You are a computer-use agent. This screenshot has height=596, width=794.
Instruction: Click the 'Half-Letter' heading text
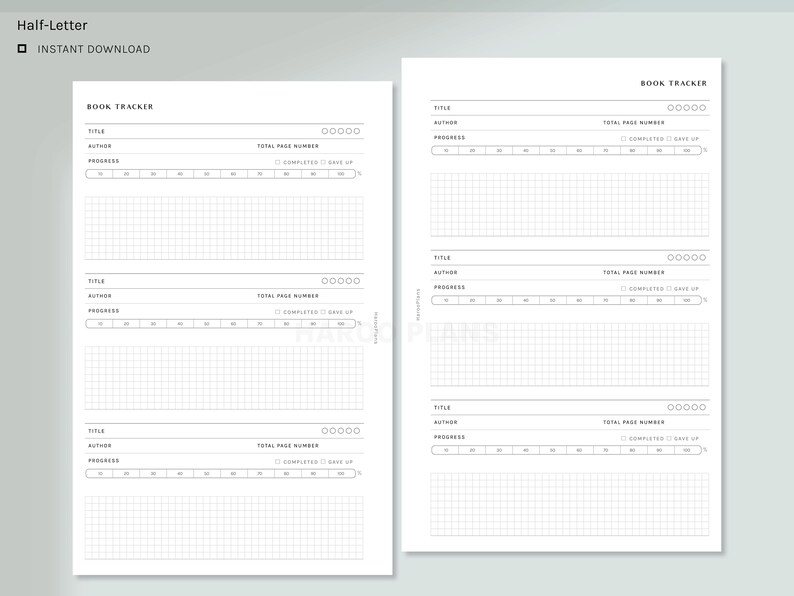click(x=52, y=25)
